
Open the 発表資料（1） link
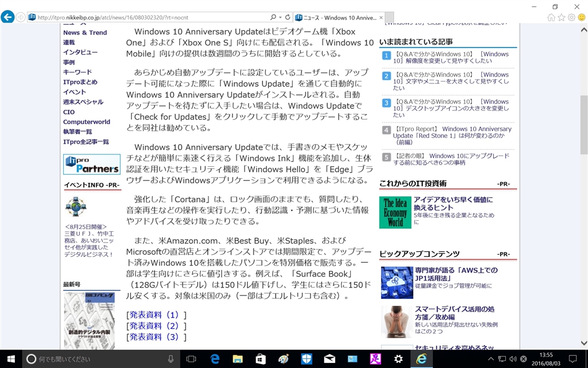[x=156, y=315]
